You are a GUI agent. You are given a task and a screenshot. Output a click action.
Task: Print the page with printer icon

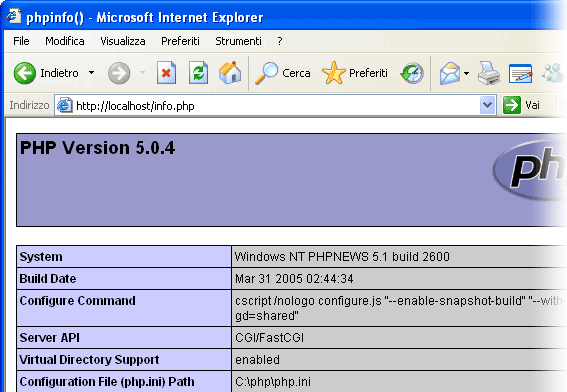pyautogui.click(x=489, y=73)
